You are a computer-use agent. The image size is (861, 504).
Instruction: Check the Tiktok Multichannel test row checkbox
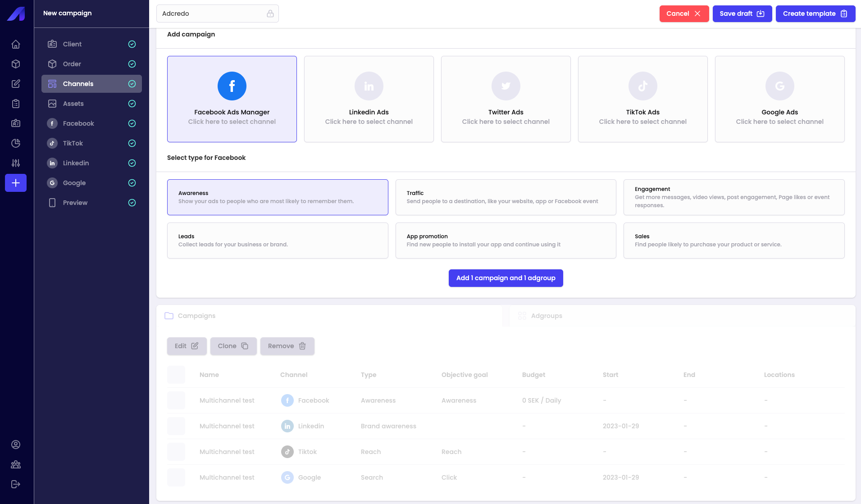pos(176,452)
